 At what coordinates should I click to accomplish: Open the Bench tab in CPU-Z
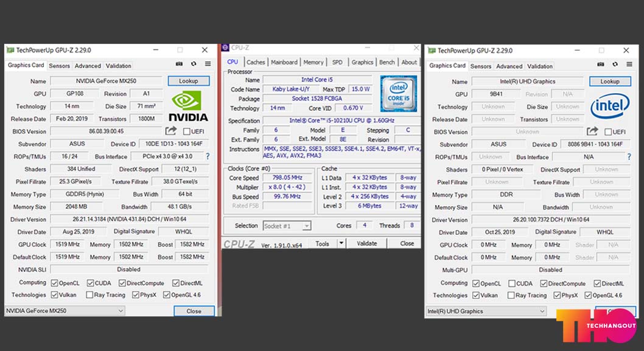coord(387,62)
